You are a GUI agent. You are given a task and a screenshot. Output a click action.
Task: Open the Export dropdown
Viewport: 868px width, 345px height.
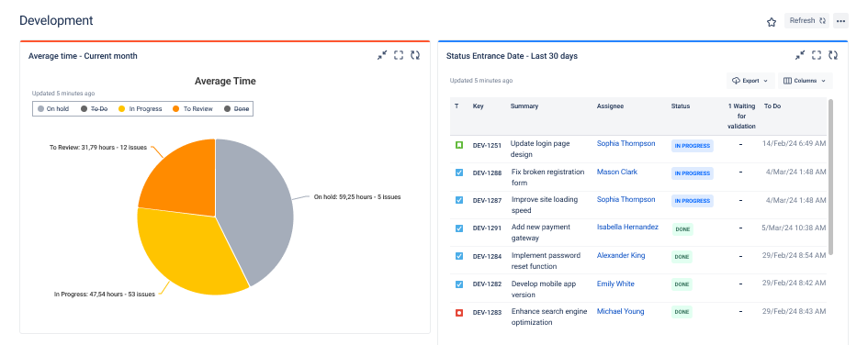tap(750, 81)
